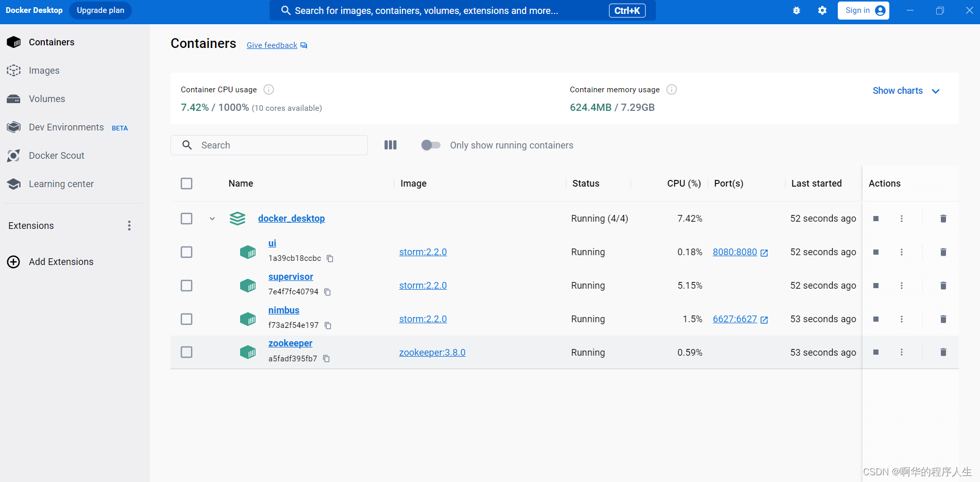Click the nimbus container cube icon
The height and width of the screenshot is (482, 980).
coord(248,319)
